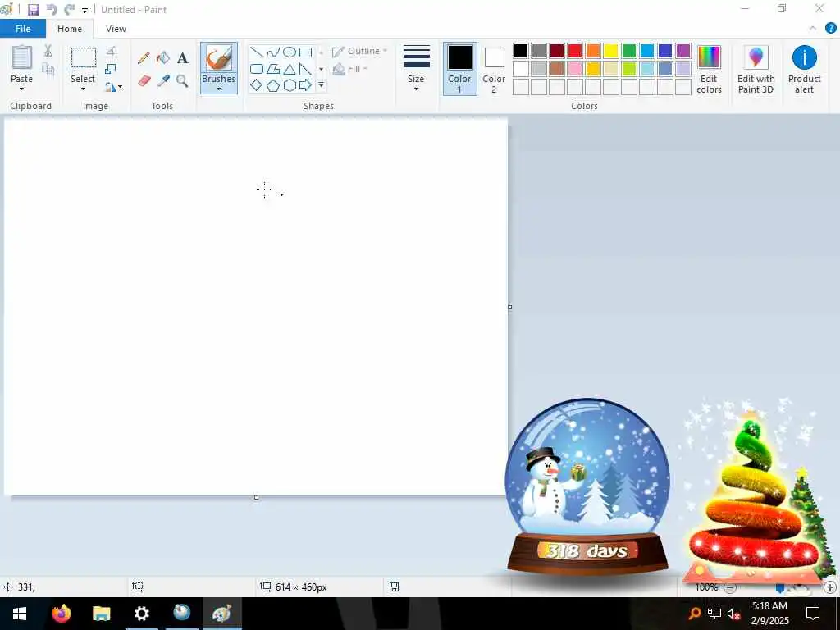Open Firefox from the taskbar

click(x=62, y=614)
